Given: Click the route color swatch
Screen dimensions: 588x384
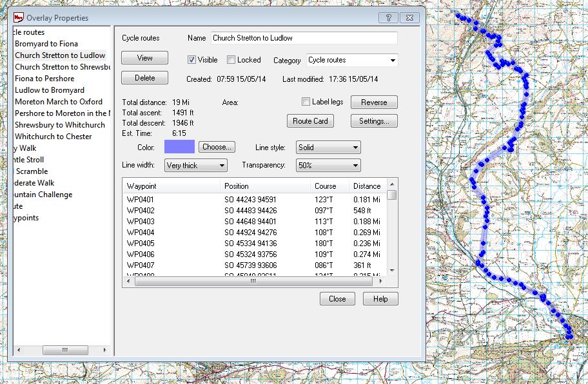Looking at the screenshot, I should click(179, 147).
